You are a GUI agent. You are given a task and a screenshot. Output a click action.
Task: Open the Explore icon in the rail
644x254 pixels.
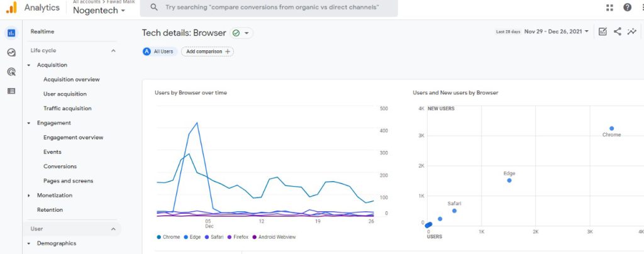click(x=11, y=53)
